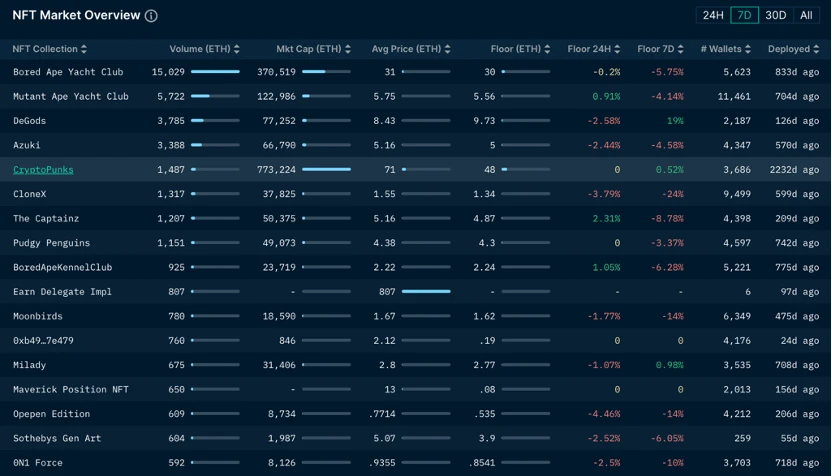Select the Mutant Ape Yacht Club row name

coord(71,97)
